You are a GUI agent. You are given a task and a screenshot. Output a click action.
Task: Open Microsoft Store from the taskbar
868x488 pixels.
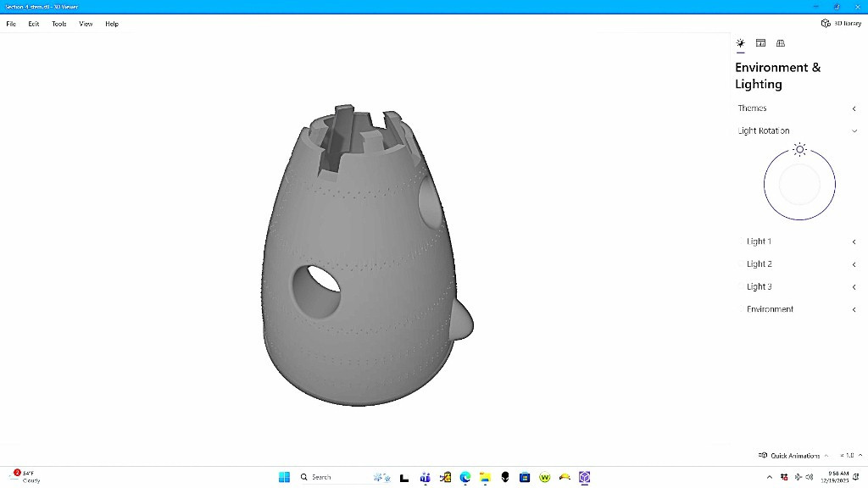click(x=525, y=477)
